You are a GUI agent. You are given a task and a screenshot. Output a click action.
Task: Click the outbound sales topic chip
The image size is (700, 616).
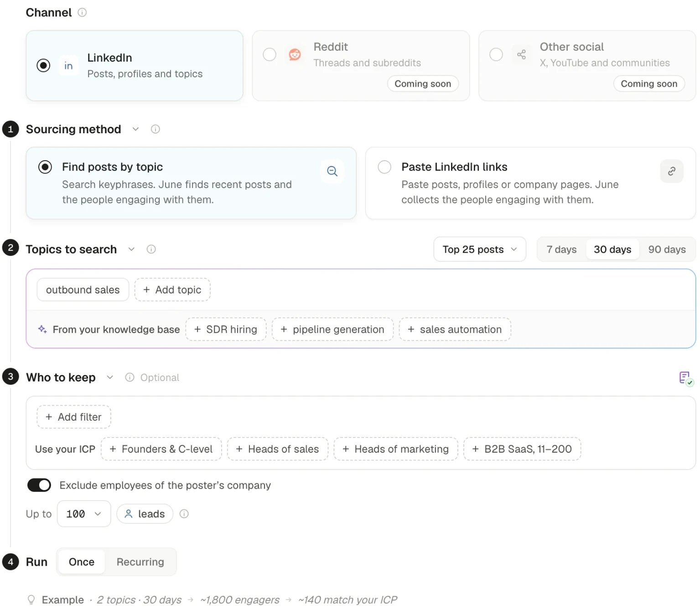pos(83,290)
